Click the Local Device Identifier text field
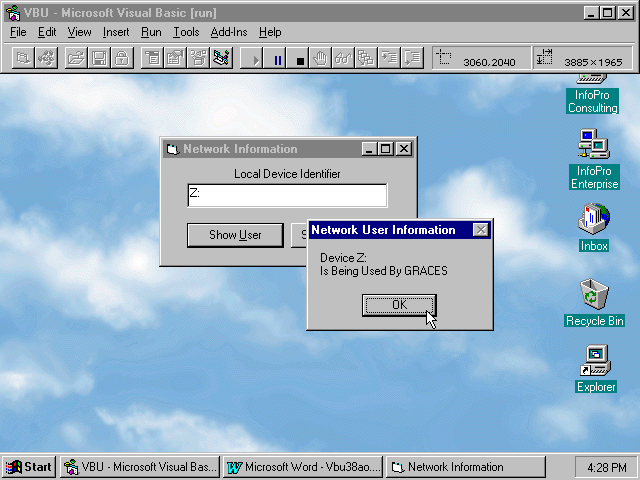Viewport: 640px width, 480px height. (x=286, y=194)
